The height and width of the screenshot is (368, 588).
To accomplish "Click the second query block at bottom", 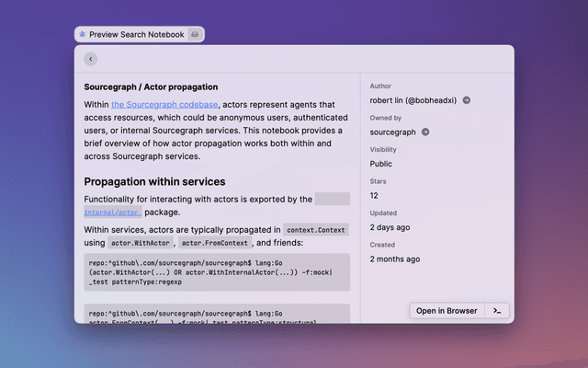I will coord(216,315).
